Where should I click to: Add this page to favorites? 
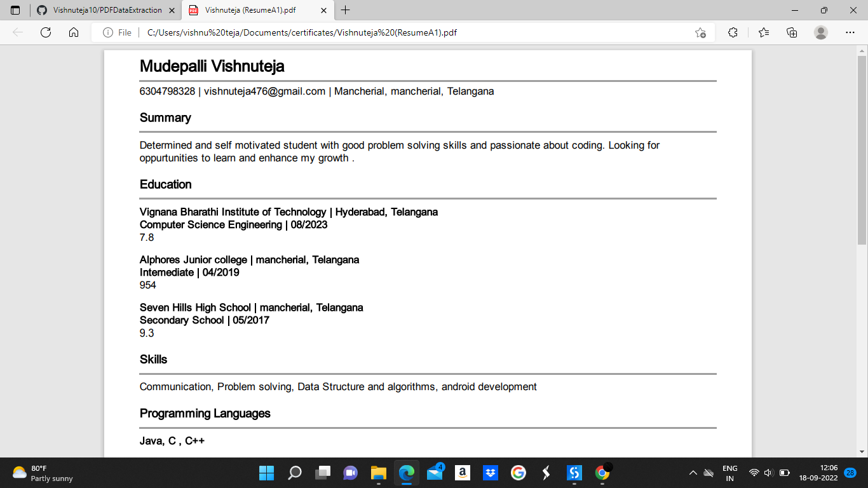pyautogui.click(x=699, y=32)
